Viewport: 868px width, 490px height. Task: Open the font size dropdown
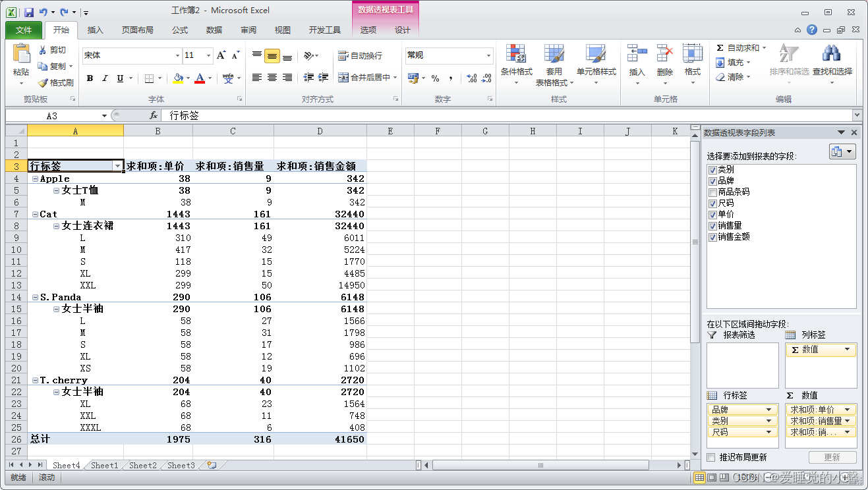(x=209, y=56)
